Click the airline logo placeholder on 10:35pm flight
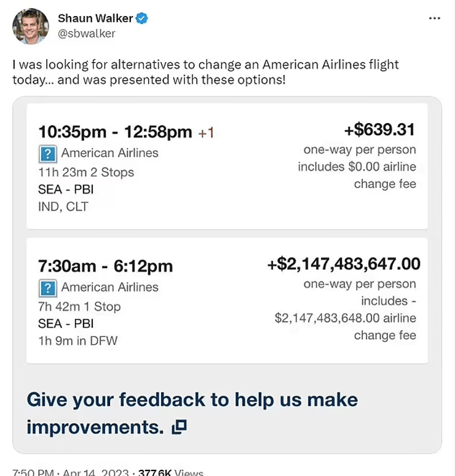Screen dimensions: 455x476 [x=47, y=154]
